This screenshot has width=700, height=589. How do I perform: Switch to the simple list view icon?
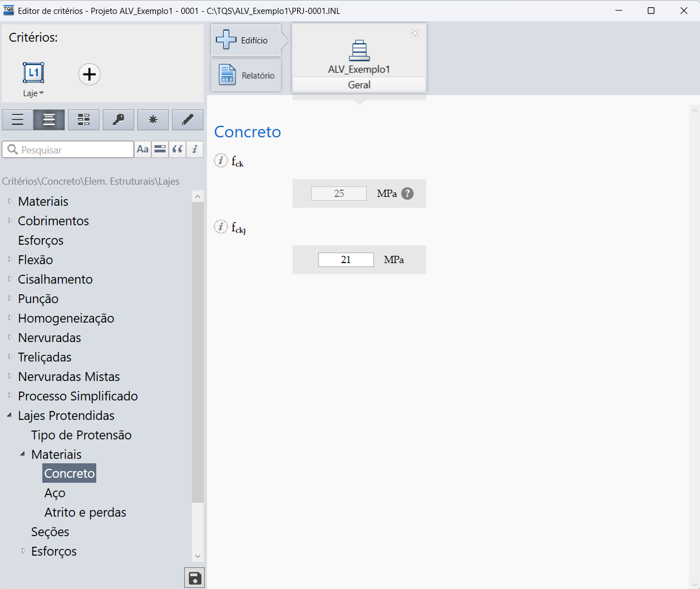tap(18, 120)
